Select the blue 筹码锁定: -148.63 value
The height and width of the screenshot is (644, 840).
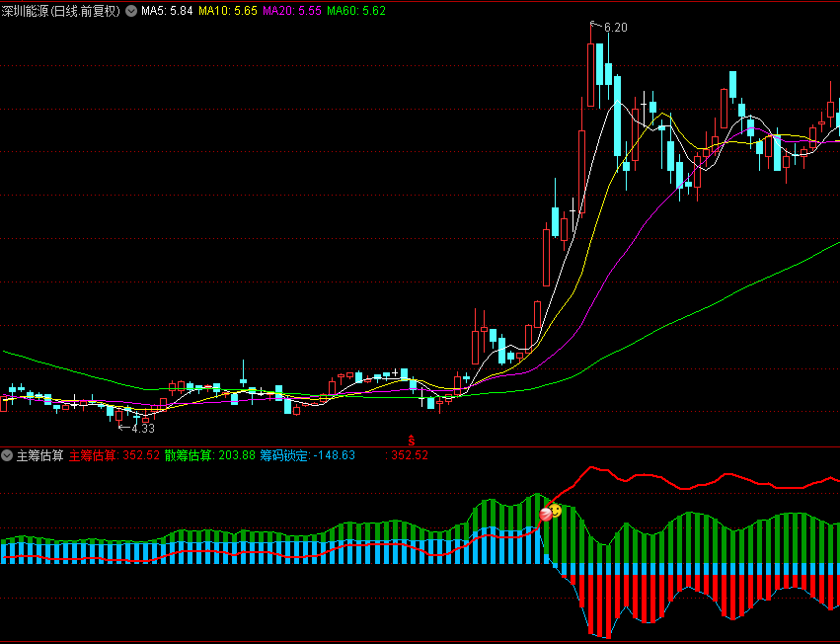click(308, 455)
